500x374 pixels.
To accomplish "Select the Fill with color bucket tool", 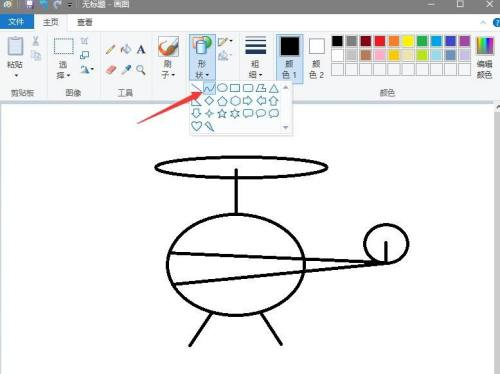I will click(126, 49).
